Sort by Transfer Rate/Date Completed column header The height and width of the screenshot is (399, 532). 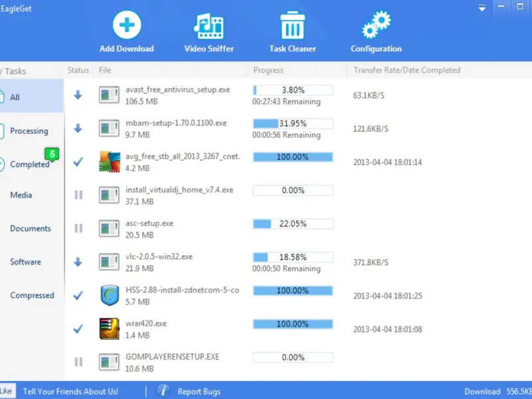tap(407, 70)
